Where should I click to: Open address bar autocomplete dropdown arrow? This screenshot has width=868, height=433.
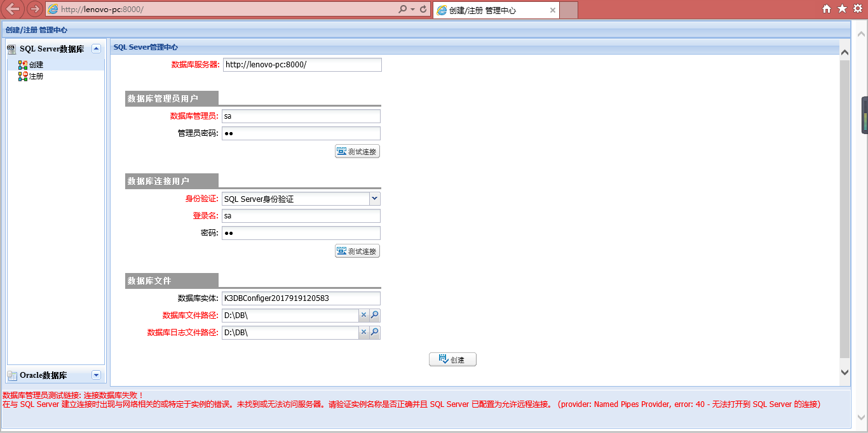click(x=413, y=10)
